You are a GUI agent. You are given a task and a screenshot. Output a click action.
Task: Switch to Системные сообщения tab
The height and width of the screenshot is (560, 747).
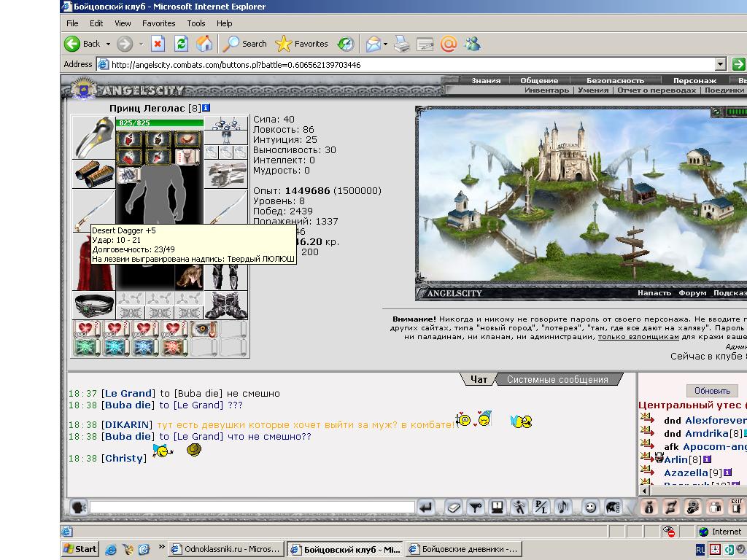(557, 379)
